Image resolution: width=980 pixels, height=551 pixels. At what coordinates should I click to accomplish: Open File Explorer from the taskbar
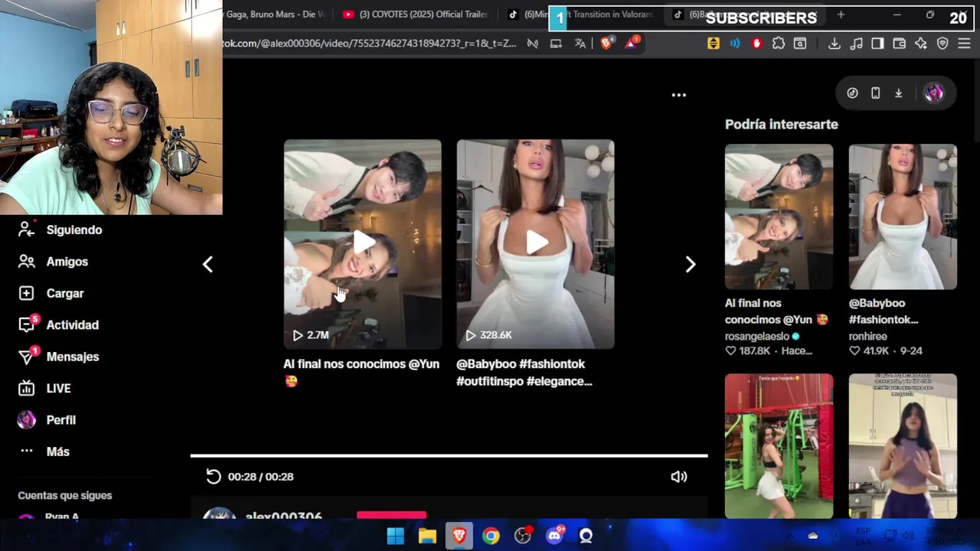click(x=427, y=536)
